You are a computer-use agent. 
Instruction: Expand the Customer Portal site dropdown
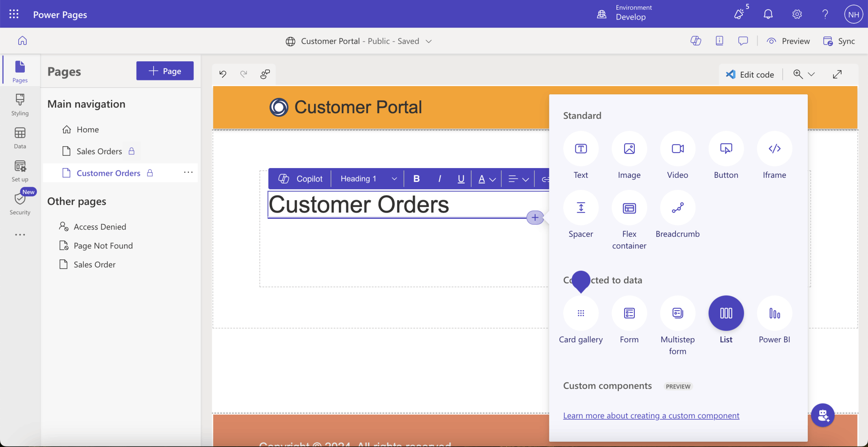[x=428, y=41]
